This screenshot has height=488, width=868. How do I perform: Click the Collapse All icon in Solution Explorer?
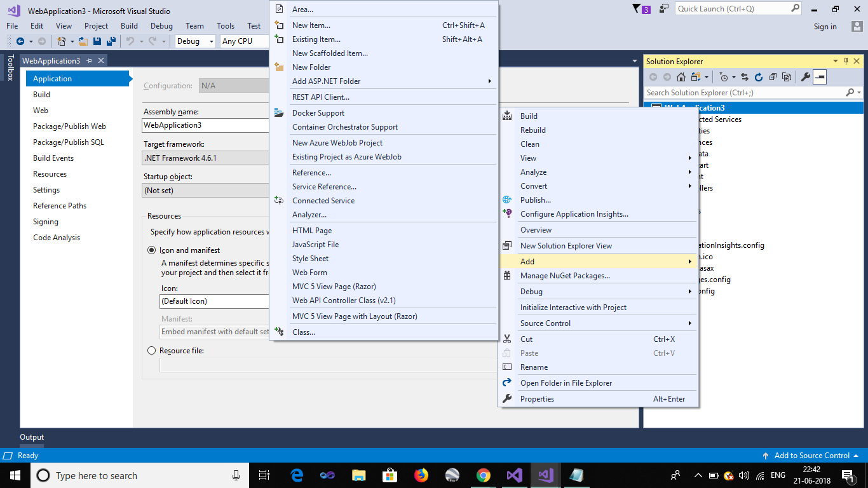click(x=773, y=78)
